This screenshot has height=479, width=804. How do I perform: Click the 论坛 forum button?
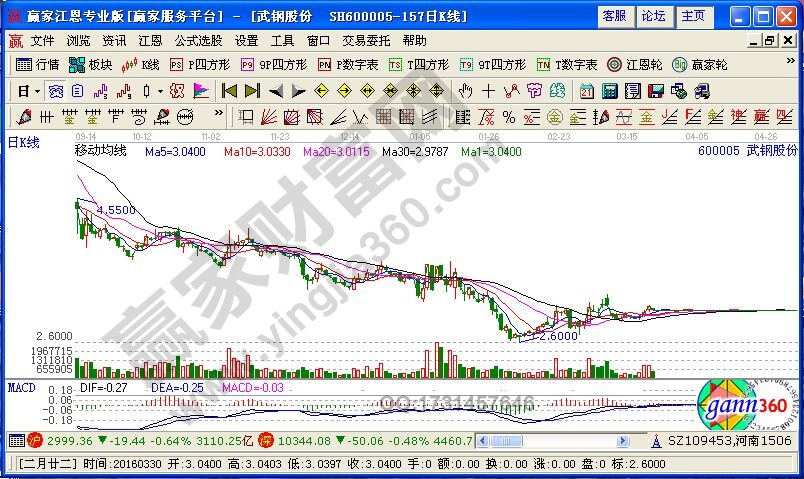[x=653, y=16]
